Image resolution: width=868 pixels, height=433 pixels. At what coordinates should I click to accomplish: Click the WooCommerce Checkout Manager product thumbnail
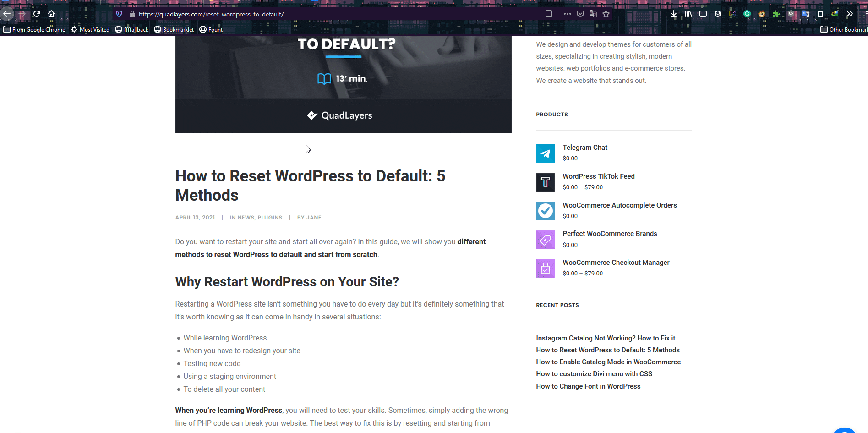[545, 268]
